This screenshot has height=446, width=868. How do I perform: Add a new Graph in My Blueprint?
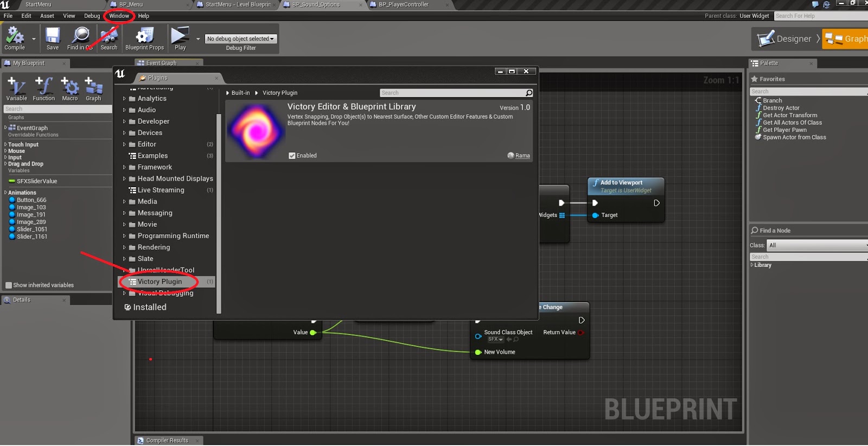93,89
